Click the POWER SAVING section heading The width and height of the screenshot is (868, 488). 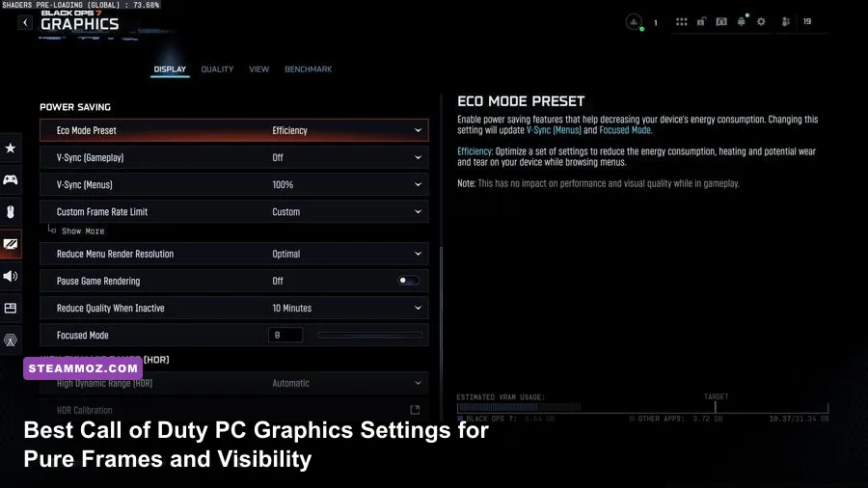click(x=75, y=107)
